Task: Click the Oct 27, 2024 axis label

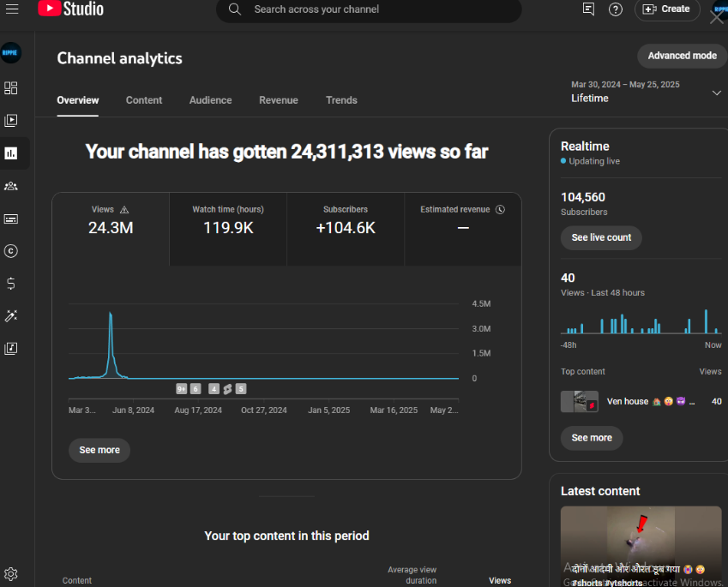Action: click(264, 410)
